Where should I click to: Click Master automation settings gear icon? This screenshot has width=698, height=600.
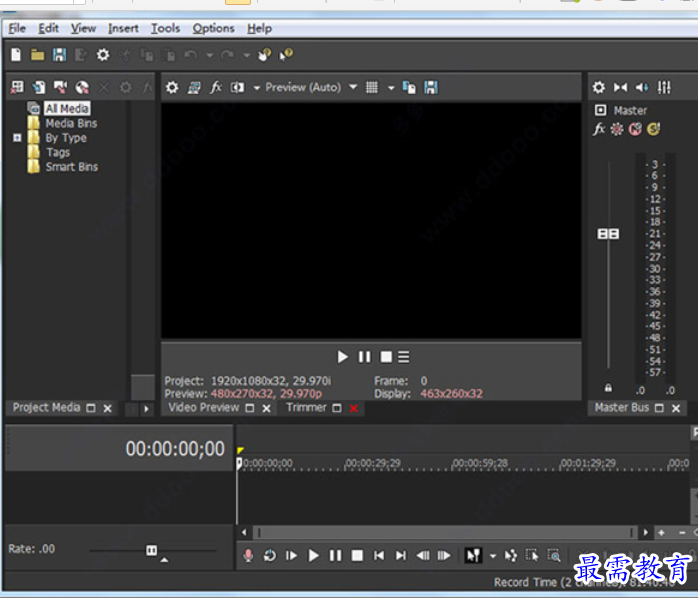[617, 129]
